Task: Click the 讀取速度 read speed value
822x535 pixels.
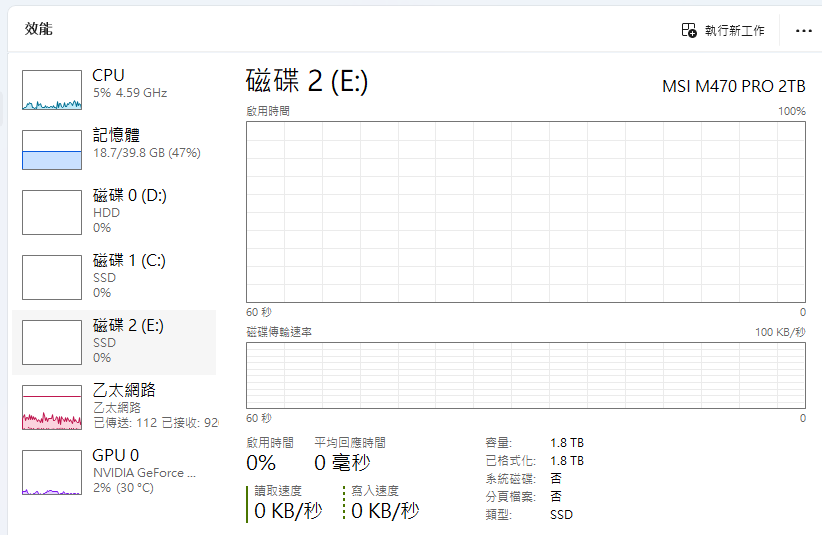Action: [x=288, y=511]
